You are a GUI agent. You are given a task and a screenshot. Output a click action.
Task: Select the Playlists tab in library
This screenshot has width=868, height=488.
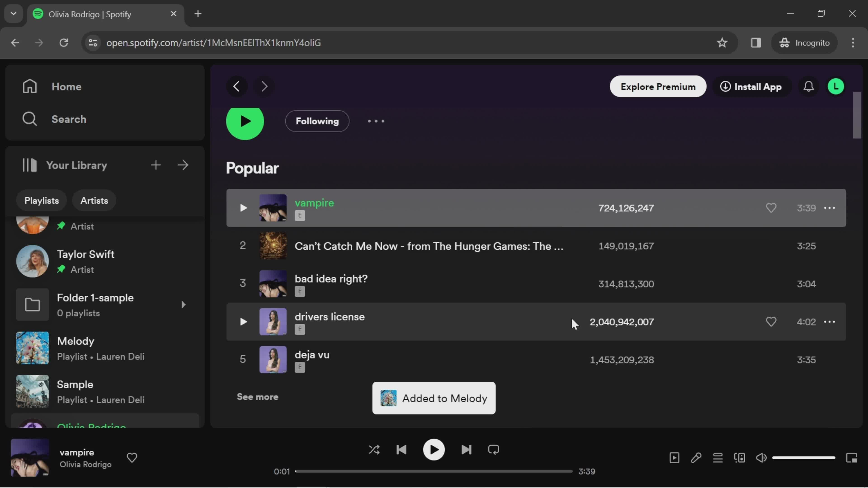pyautogui.click(x=41, y=200)
